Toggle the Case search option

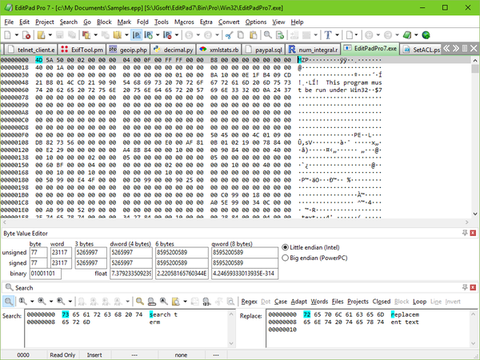281,302
